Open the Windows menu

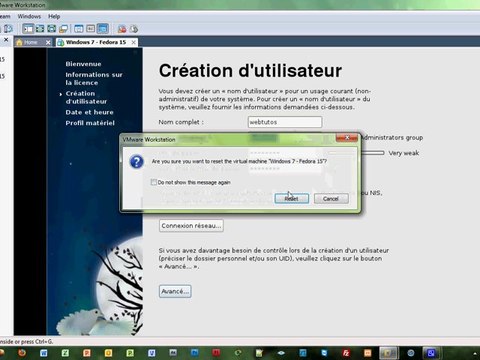click(29, 16)
